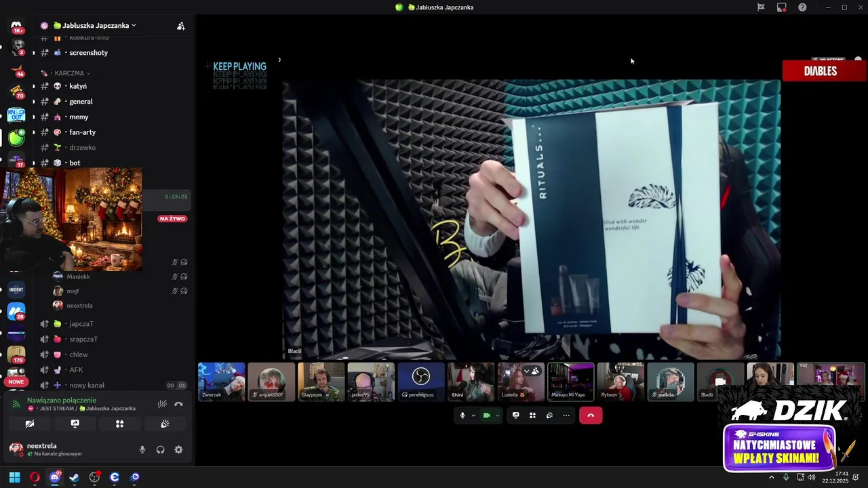Open Discord direct messages home icon
This screenshot has height=488, width=868.
(16, 26)
